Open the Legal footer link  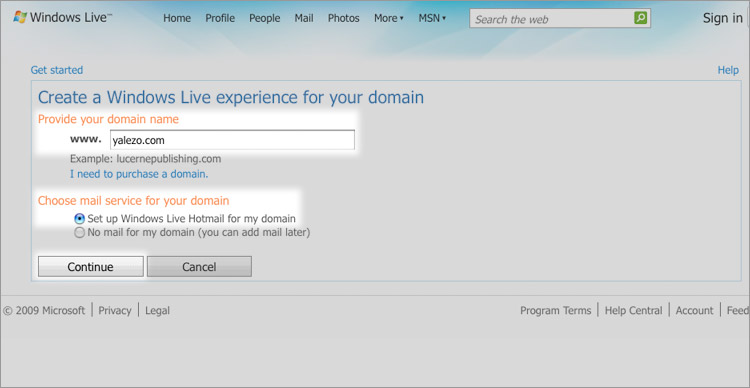(157, 310)
